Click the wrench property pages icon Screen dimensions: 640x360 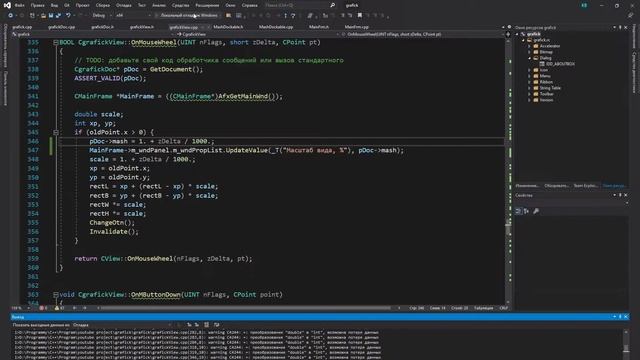[x=536, y=211]
